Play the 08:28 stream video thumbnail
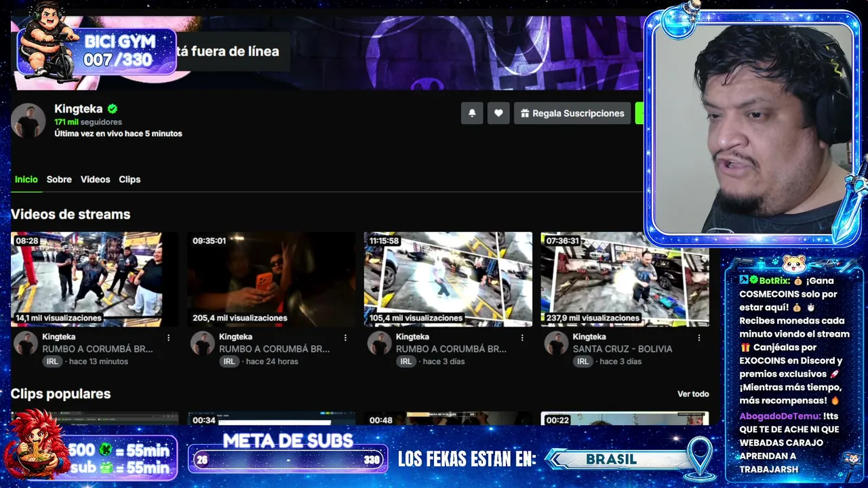Viewport: 868px width, 488px height. click(94, 279)
